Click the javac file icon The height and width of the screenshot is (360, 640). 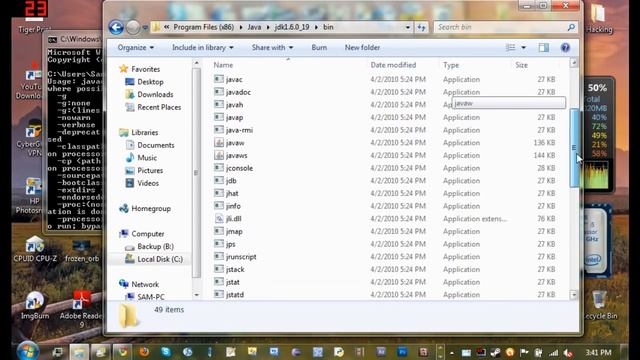219,79
